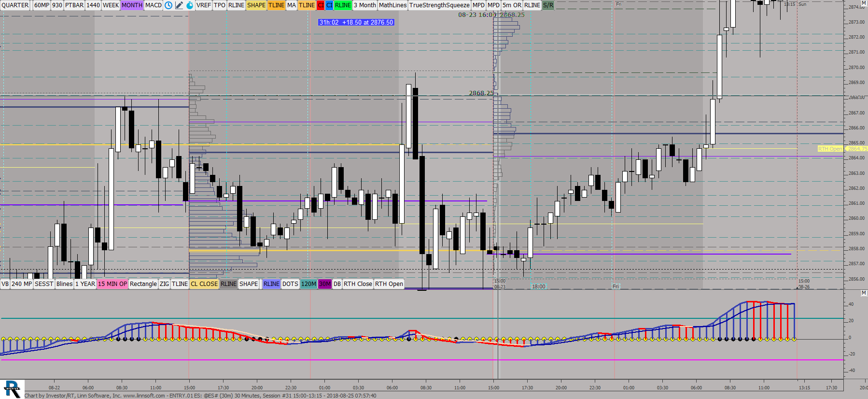
Task: Click the DB button
Action: (x=337, y=284)
